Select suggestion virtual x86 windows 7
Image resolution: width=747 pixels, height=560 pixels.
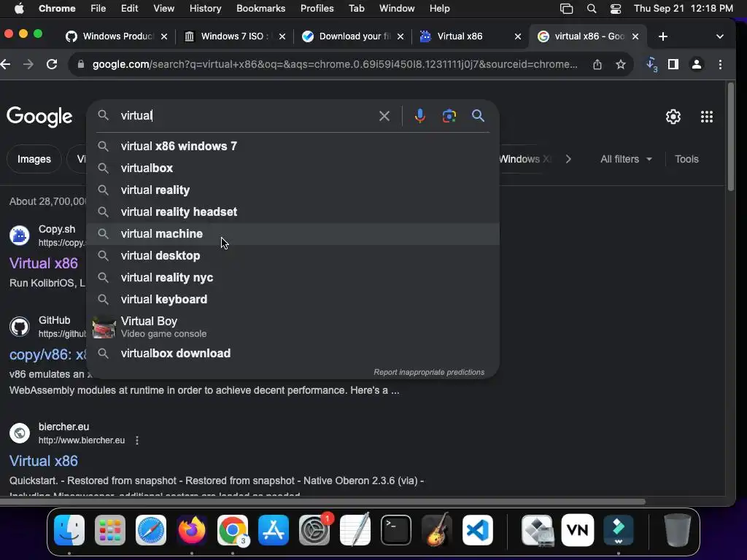coord(293,146)
